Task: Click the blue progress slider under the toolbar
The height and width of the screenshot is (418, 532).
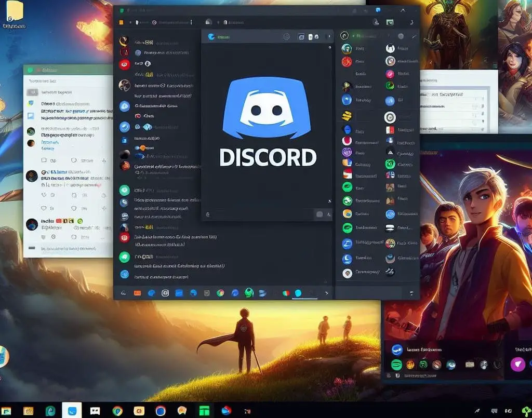Action: 304,299
